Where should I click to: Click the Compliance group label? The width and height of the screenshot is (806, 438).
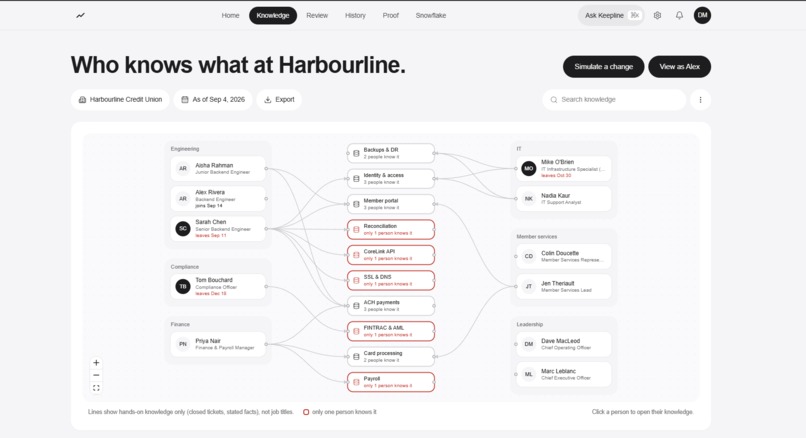[185, 267]
